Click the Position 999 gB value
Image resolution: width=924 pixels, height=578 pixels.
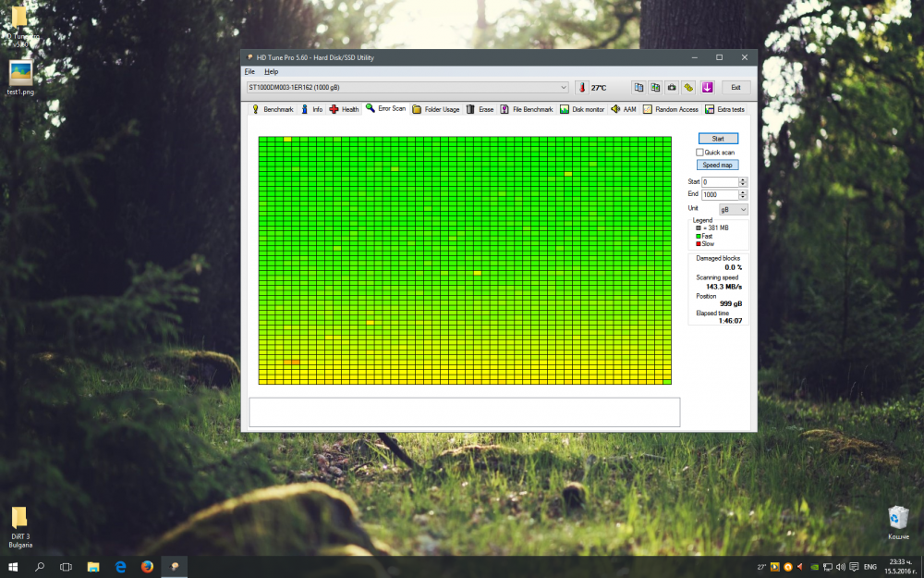point(731,303)
